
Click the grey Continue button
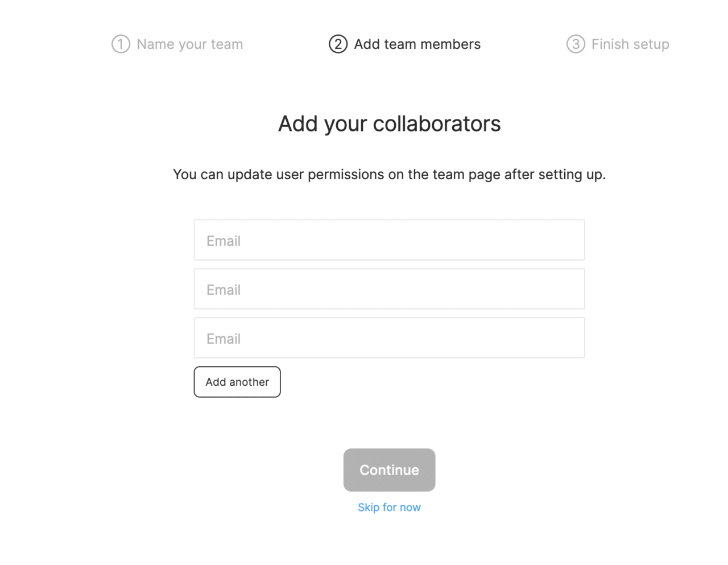[389, 470]
